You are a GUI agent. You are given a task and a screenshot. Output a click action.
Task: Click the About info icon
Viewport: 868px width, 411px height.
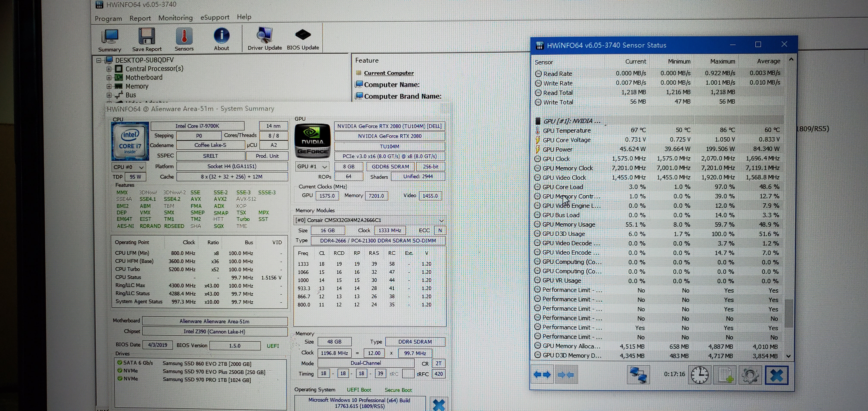pyautogui.click(x=221, y=35)
